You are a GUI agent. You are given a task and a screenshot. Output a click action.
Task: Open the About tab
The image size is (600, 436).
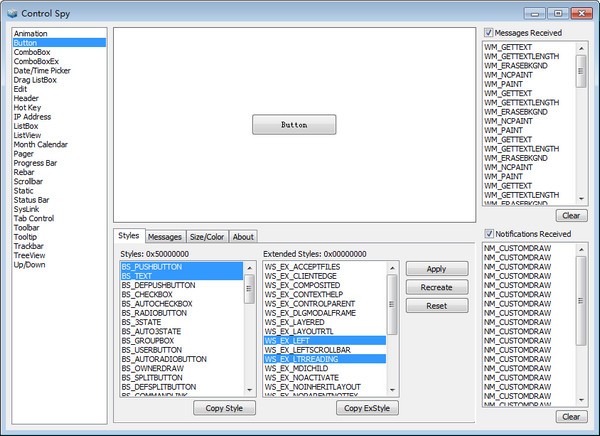(243, 237)
